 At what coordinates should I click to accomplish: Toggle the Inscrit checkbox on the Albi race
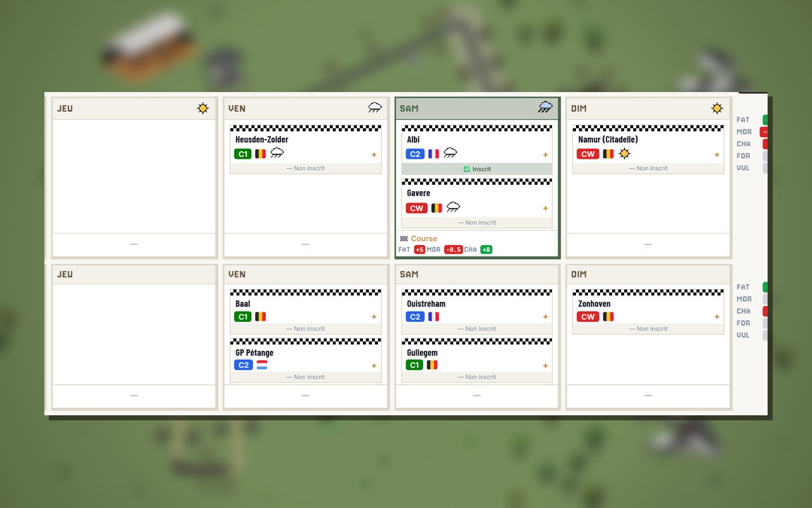pos(467,169)
